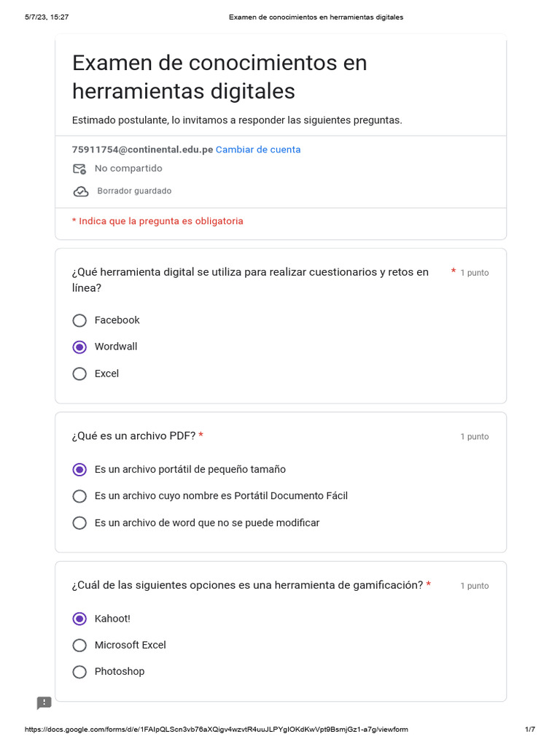
Task: Select the Wordwall radio option
Action: tap(80, 347)
